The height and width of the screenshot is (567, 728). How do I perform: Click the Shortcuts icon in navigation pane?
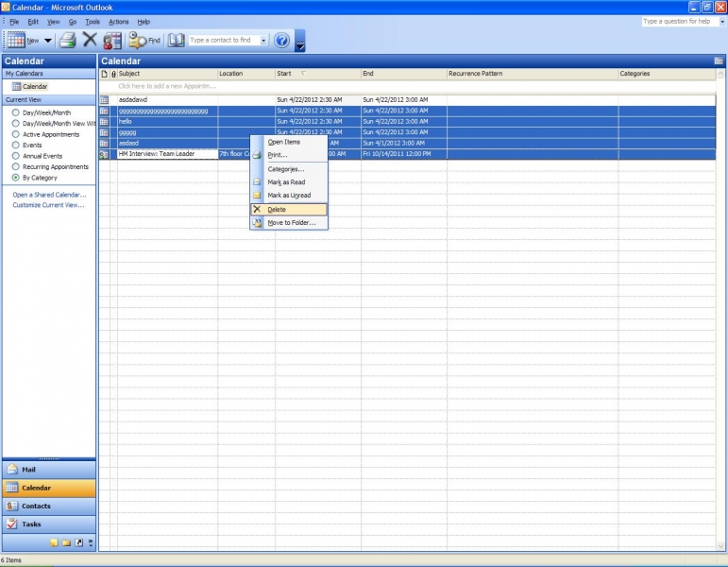coord(79,542)
